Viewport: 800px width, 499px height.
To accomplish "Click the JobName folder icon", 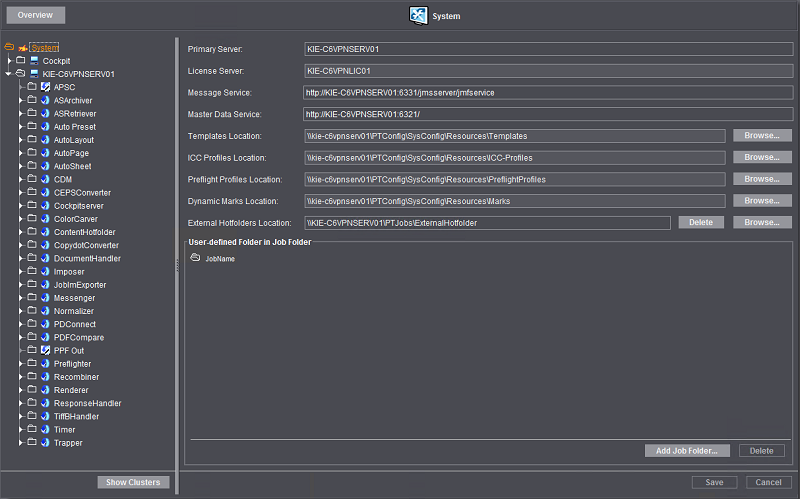I will click(195, 258).
